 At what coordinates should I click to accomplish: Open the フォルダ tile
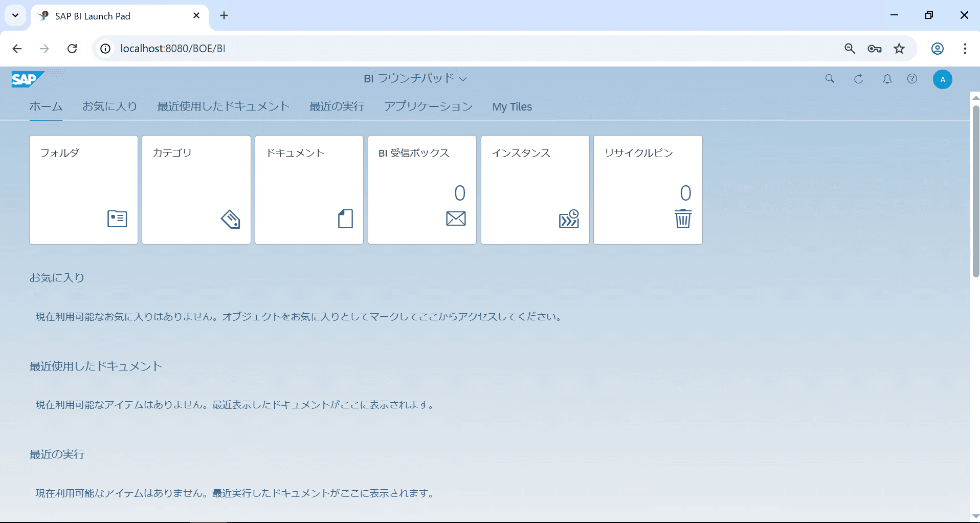(84, 189)
